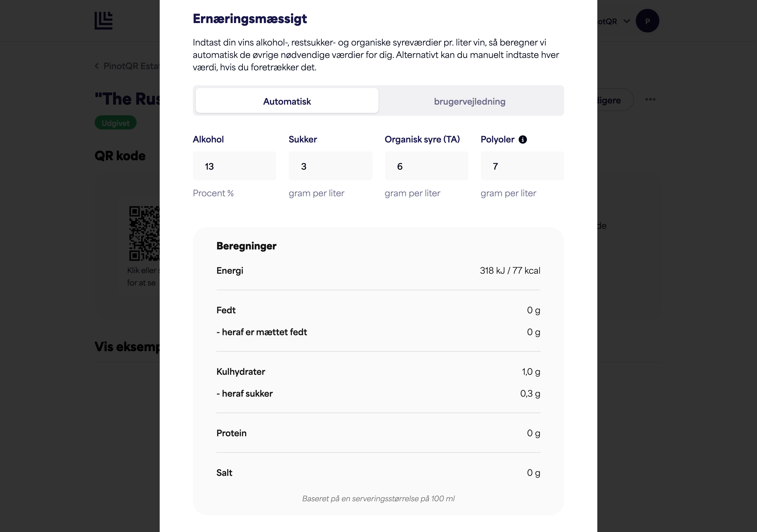Viewport: 757px width, 532px height.
Task: Click the partially hidden Rediger button
Action: pyautogui.click(x=615, y=100)
